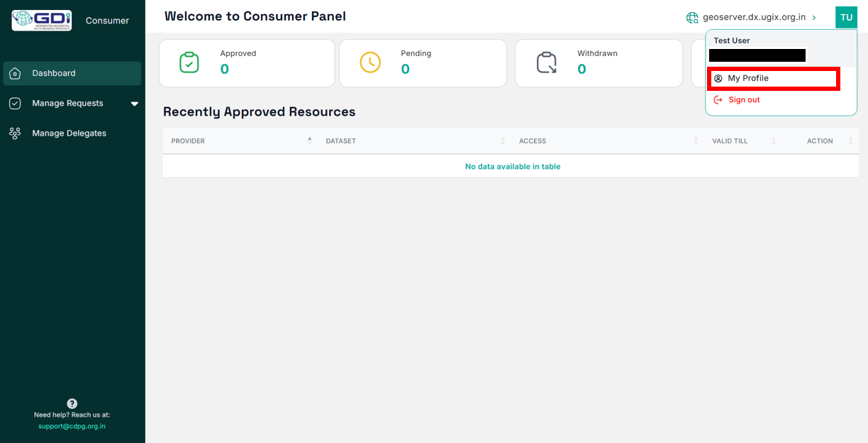Click the My Profile person icon
The width and height of the screenshot is (868, 443).
(x=718, y=78)
